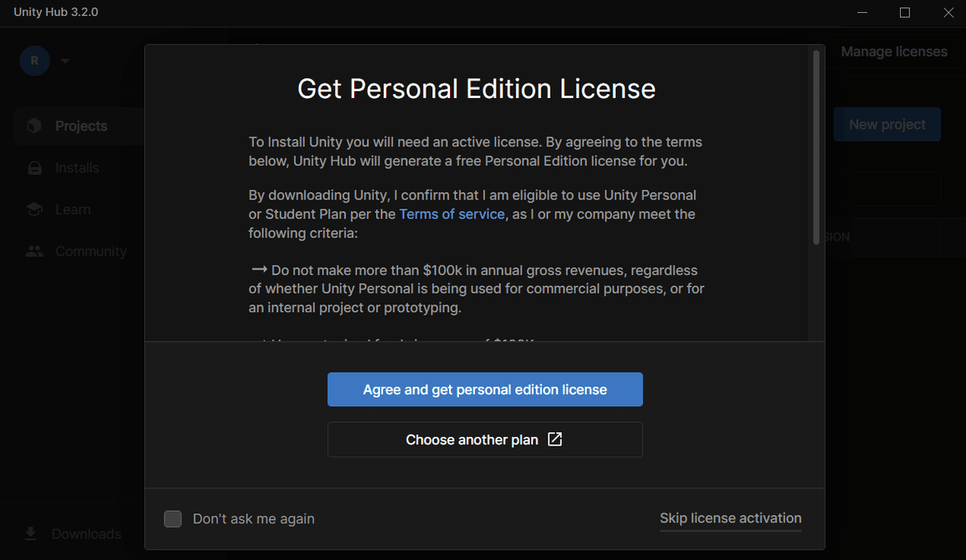Click the license dialog scrollbar thumb
966x560 pixels.
point(815,147)
